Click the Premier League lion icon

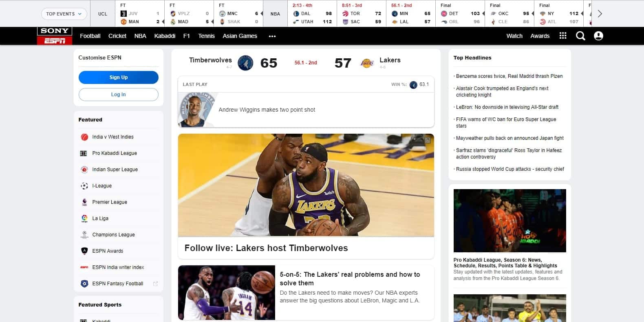(x=84, y=202)
